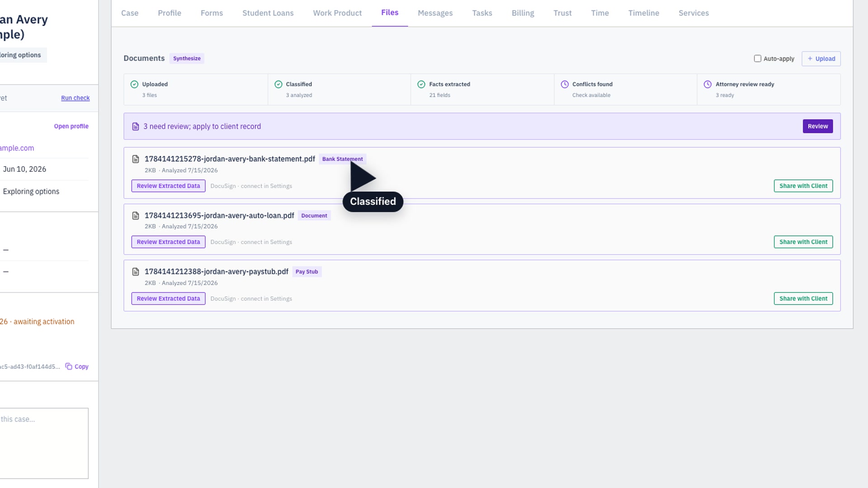This screenshot has height=488, width=868.
Task: Click the email link ending 'ample.com'
Action: [17, 148]
